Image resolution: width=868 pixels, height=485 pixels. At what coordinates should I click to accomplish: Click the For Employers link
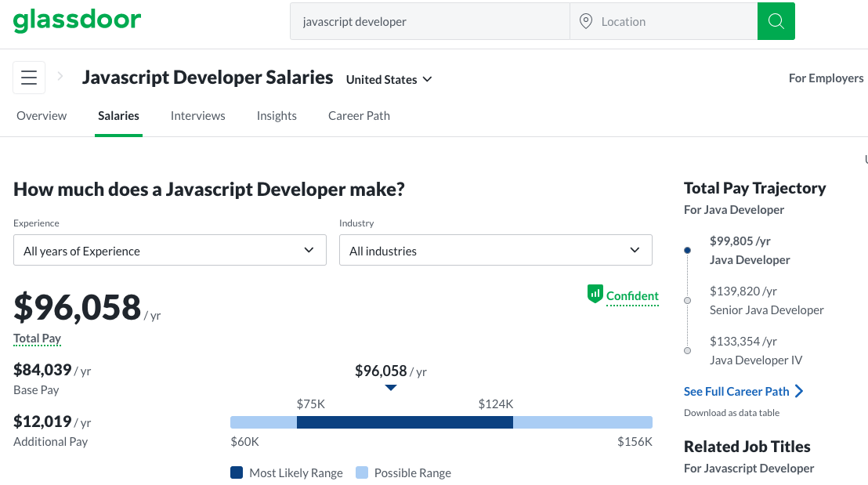pyautogui.click(x=826, y=78)
